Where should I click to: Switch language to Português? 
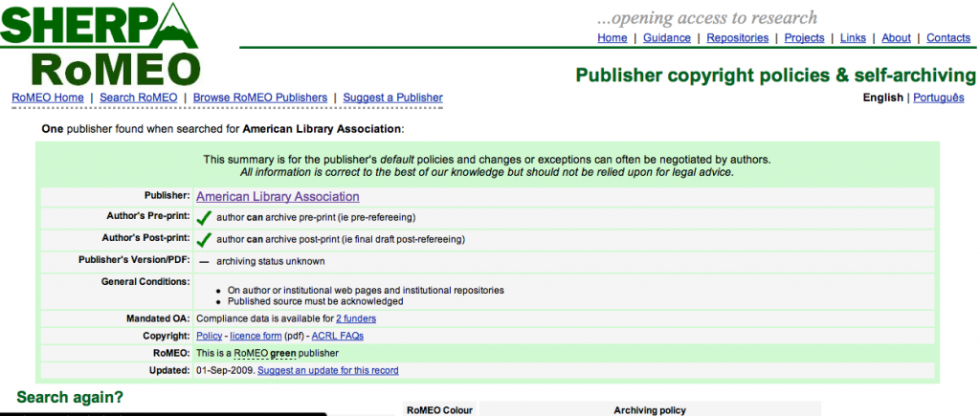coord(938,98)
